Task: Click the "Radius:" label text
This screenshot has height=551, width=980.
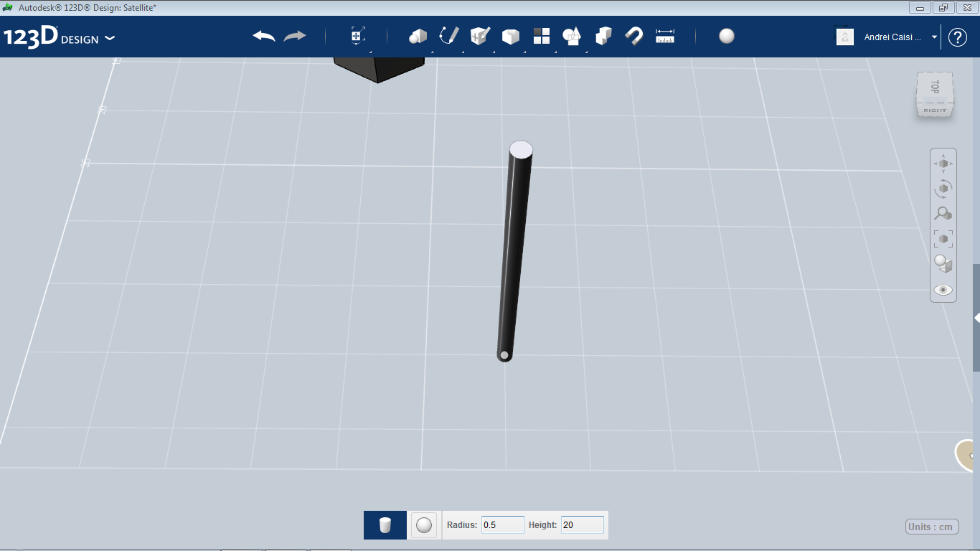Action: (x=462, y=525)
